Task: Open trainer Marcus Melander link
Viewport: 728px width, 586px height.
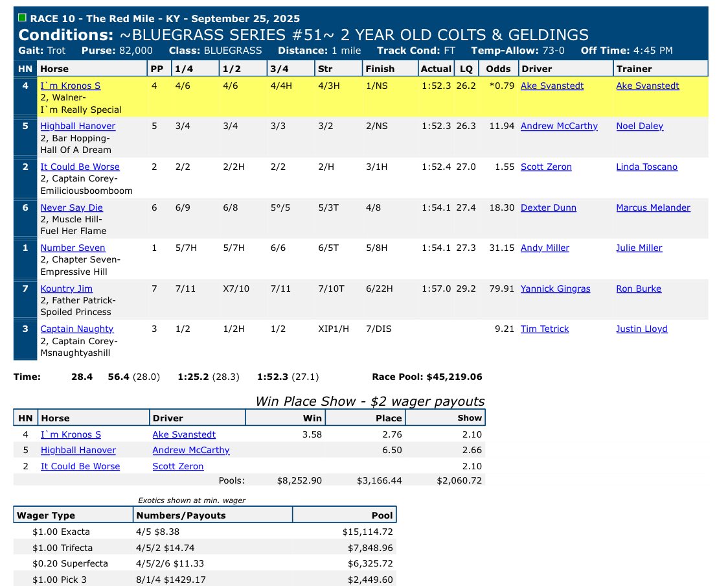Action: point(654,207)
